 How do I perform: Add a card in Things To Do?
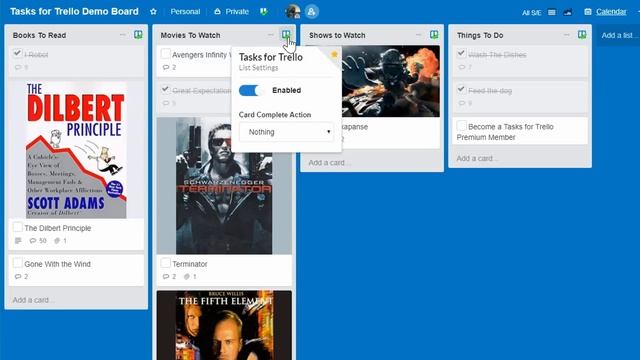pyautogui.click(x=476, y=158)
